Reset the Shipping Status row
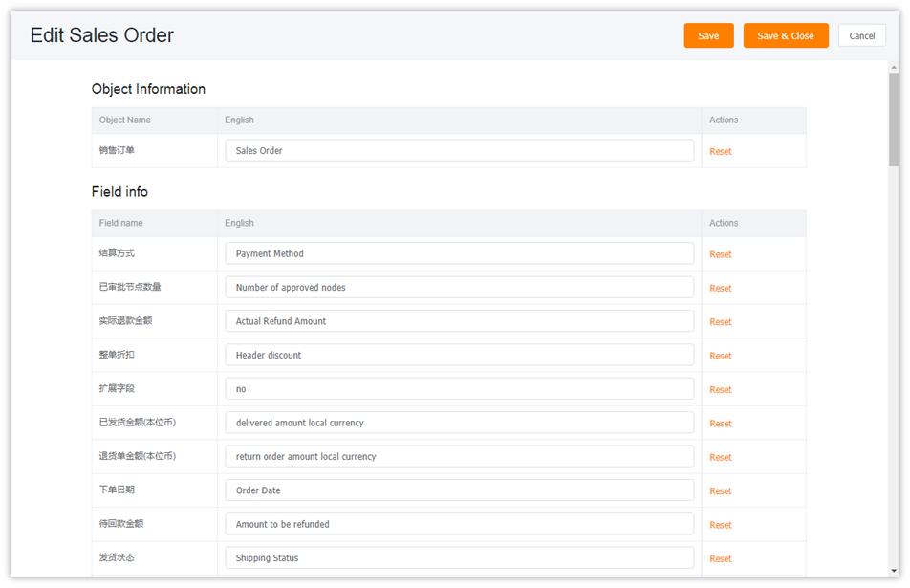 point(720,558)
